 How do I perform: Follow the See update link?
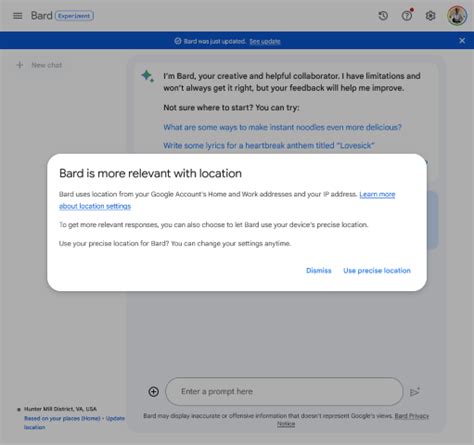click(x=265, y=41)
